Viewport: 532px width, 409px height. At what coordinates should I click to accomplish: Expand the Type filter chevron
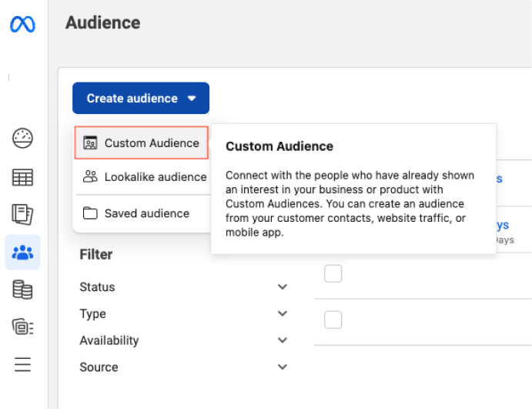tap(282, 314)
